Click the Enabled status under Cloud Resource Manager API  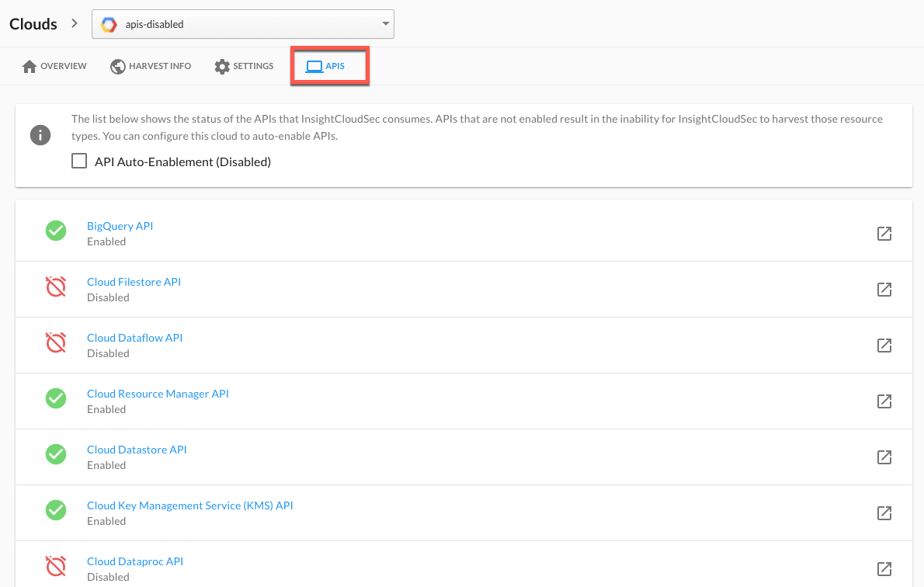click(x=106, y=410)
